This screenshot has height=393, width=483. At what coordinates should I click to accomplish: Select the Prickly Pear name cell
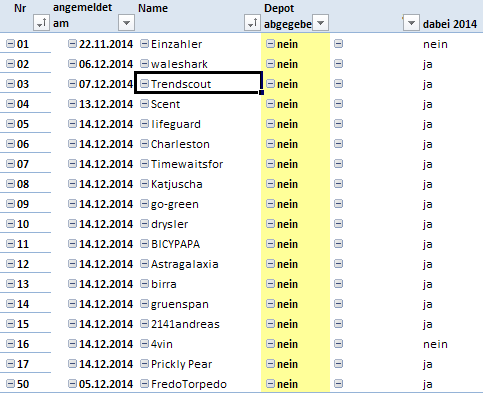click(181, 364)
